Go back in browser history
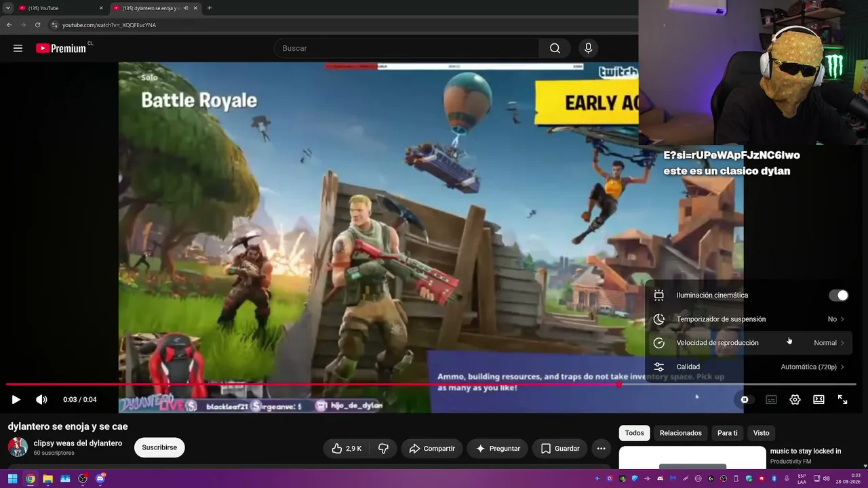The height and width of the screenshot is (488, 868). point(9,25)
